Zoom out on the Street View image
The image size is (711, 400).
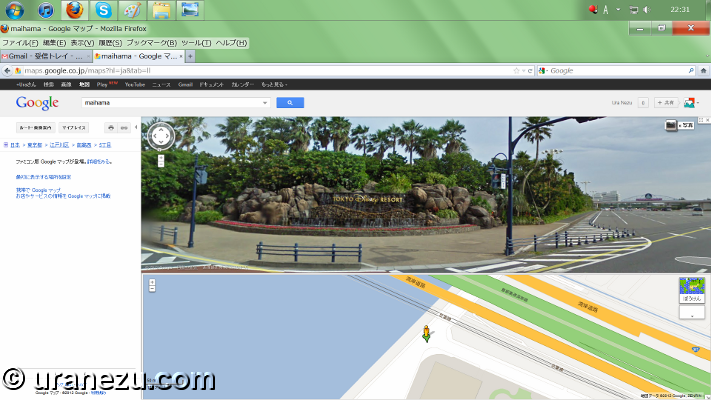[x=161, y=164]
